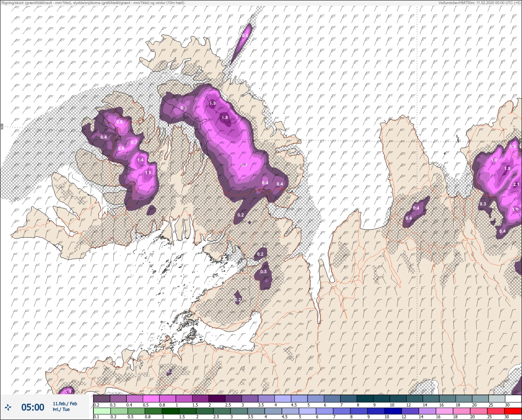Pick the lower legend swatch between 0.1 and 0.3
This screenshot has width=522, height=420.
click(x=102, y=411)
